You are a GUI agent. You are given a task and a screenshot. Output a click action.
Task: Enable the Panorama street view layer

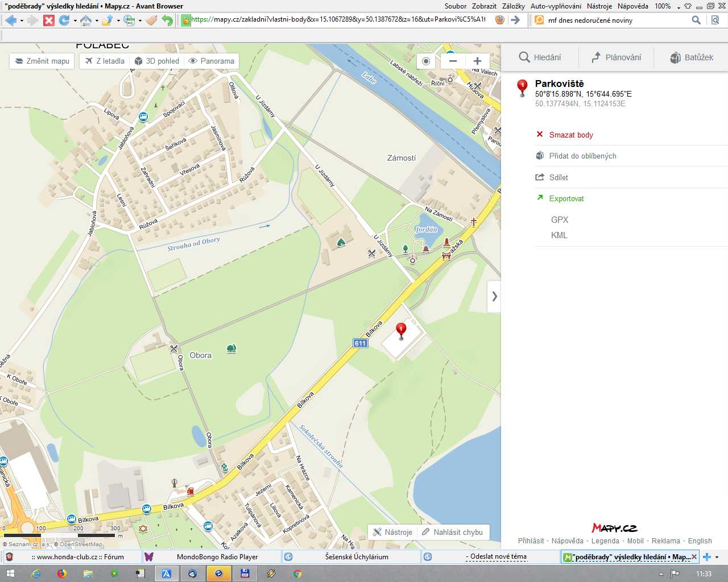(211, 61)
